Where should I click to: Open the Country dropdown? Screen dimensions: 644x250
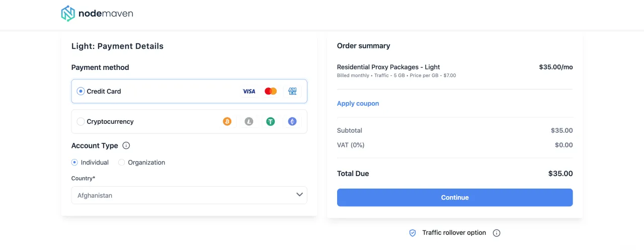point(189,195)
